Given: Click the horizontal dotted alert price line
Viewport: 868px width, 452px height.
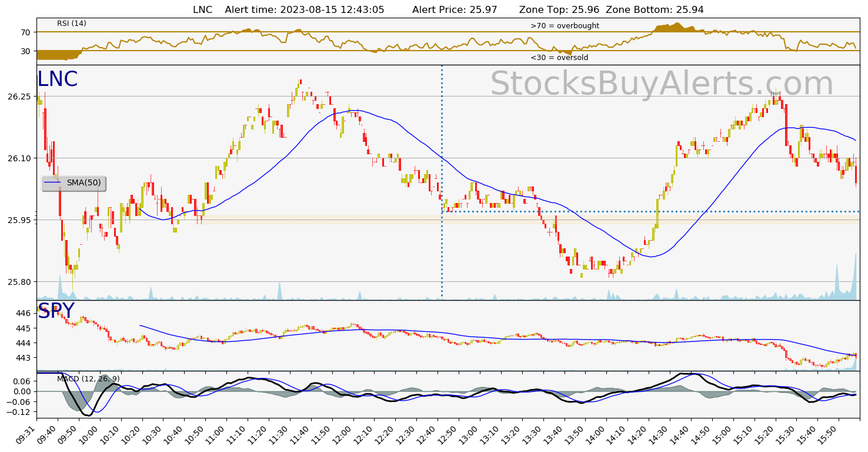Looking at the screenshot, I should click(x=650, y=211).
